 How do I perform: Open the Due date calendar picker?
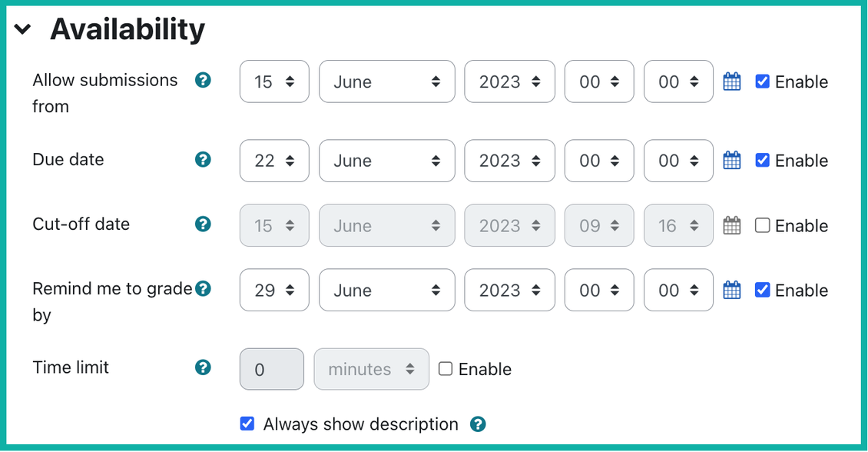coord(731,160)
